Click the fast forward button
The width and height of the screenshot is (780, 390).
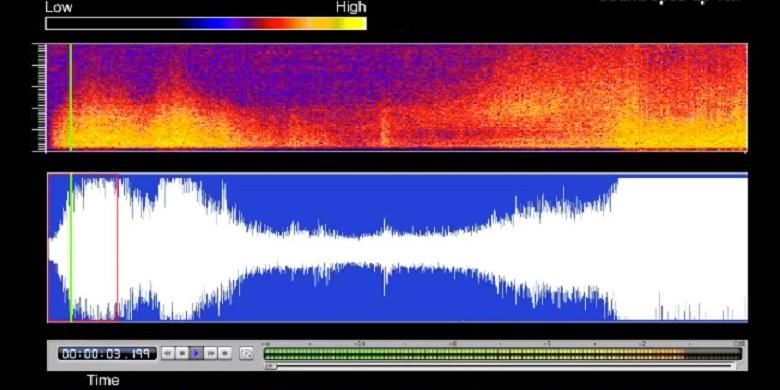coord(211,353)
